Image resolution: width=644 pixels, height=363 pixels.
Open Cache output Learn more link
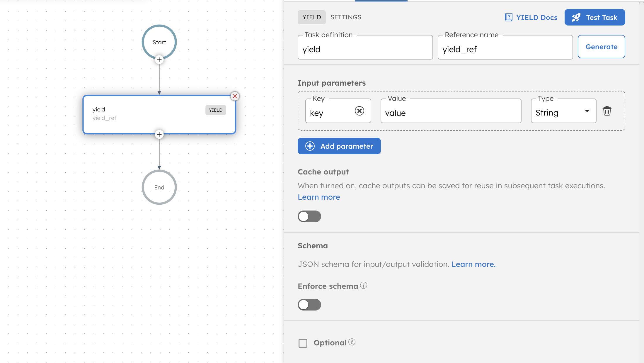[x=319, y=197]
